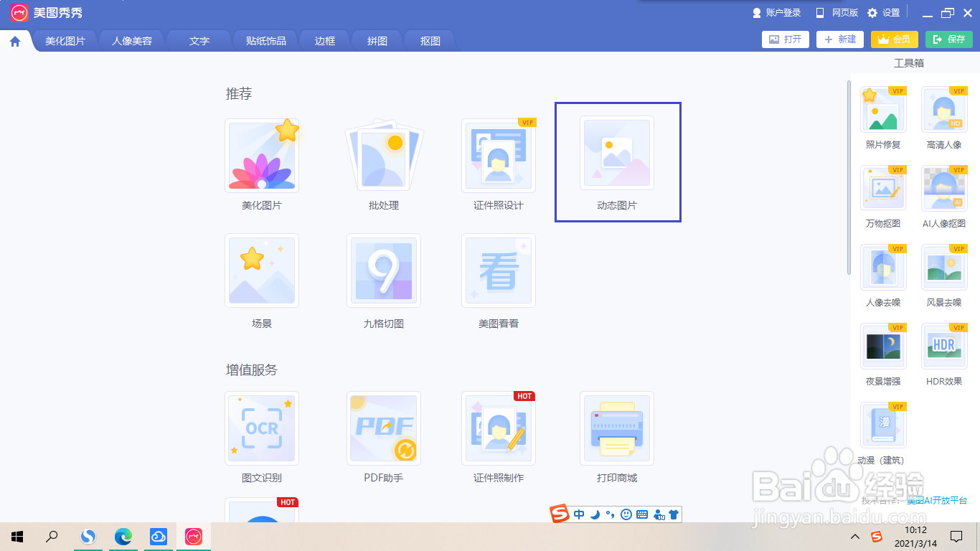This screenshot has height=551, width=980.
Task: Click the 增值服务 section heading
Action: coord(252,369)
